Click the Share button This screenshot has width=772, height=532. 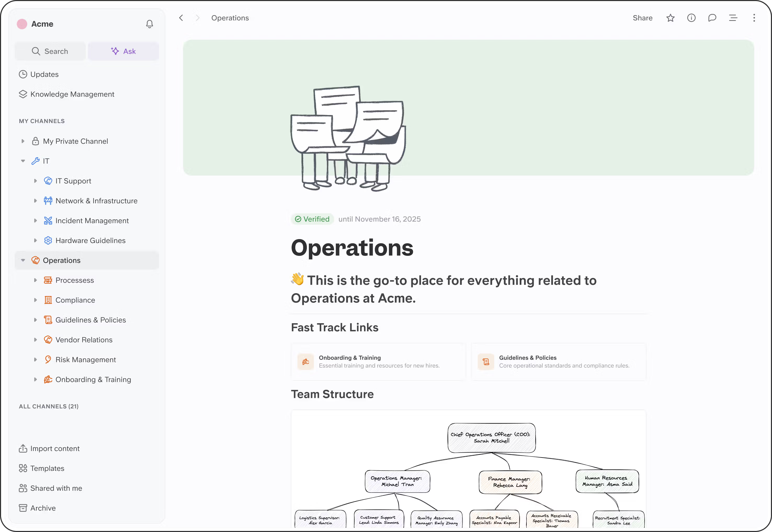(x=642, y=18)
